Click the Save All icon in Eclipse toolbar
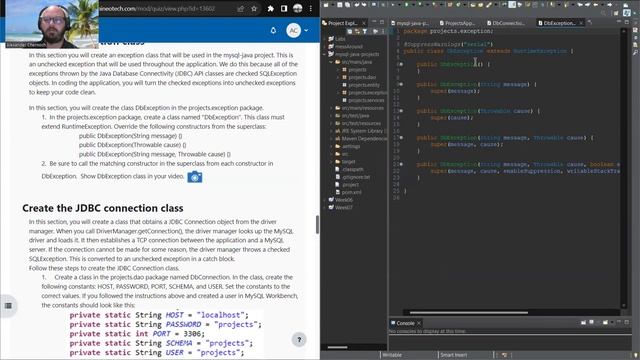 coord(347,4)
